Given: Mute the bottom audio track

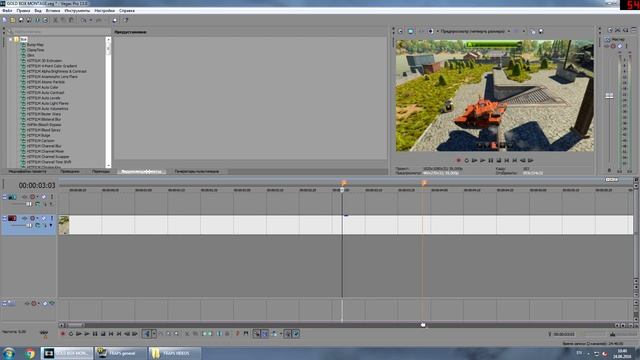Looking at the screenshot, I should point(45,304).
